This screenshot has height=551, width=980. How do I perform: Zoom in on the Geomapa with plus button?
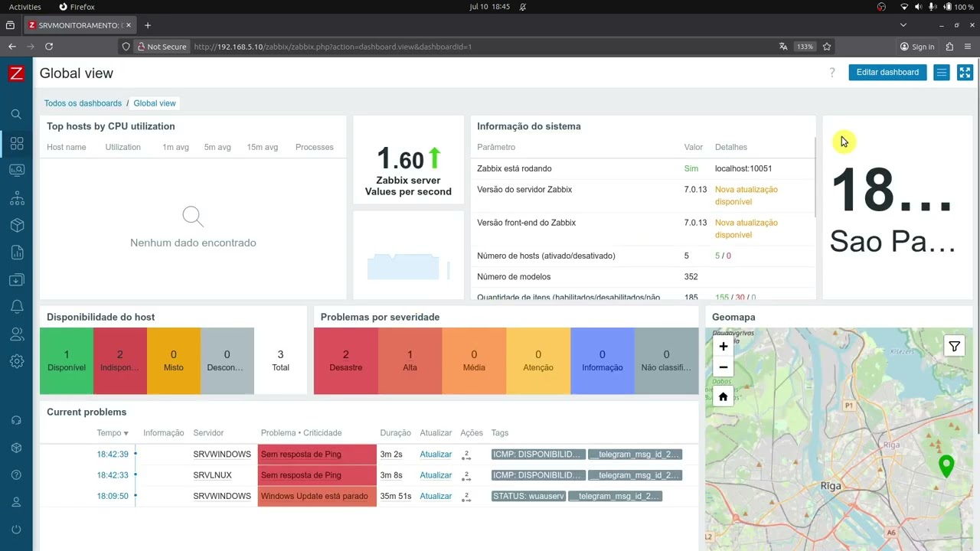tap(723, 346)
